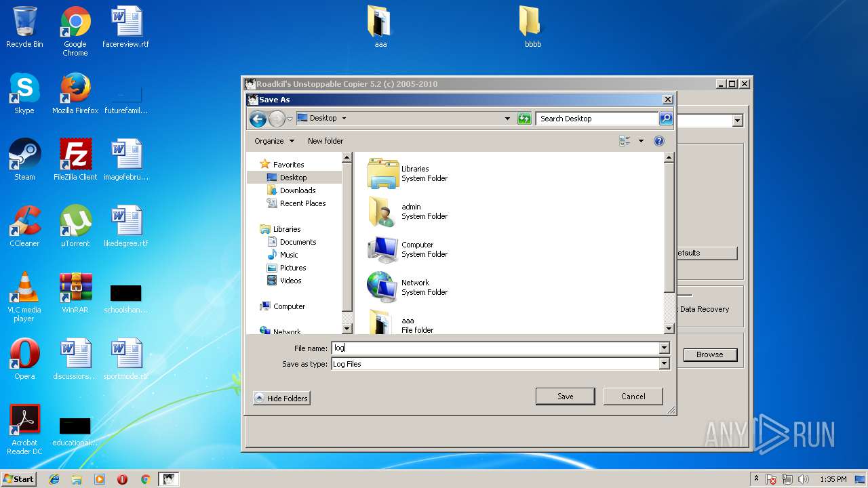Open admin system folder in file list
Image resolution: width=868 pixels, height=488 pixels.
point(407,211)
